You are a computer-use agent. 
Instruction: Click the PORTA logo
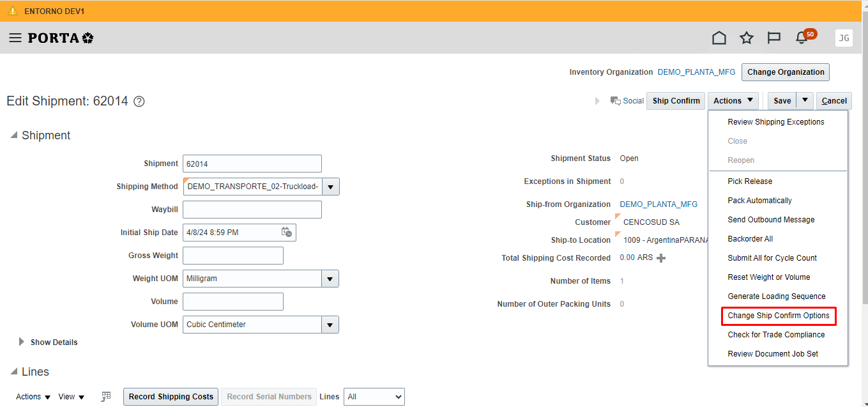click(61, 38)
